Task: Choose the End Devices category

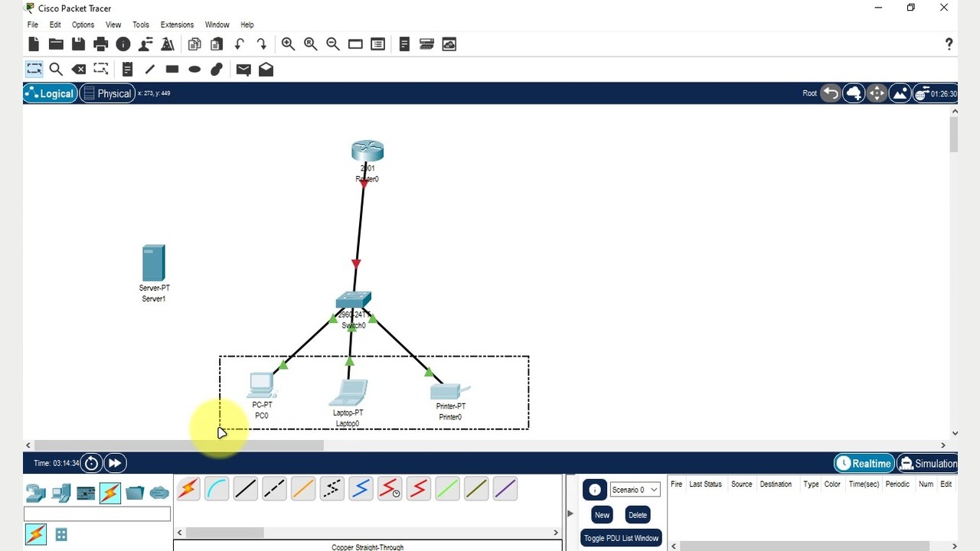Action: point(61,493)
